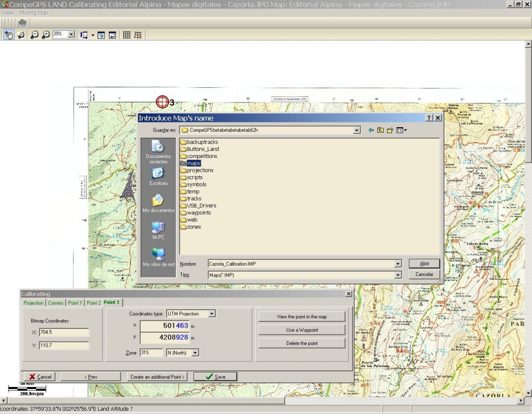This screenshot has width=532, height=414.
Task: Select the competitions folder
Action: pyautogui.click(x=199, y=156)
